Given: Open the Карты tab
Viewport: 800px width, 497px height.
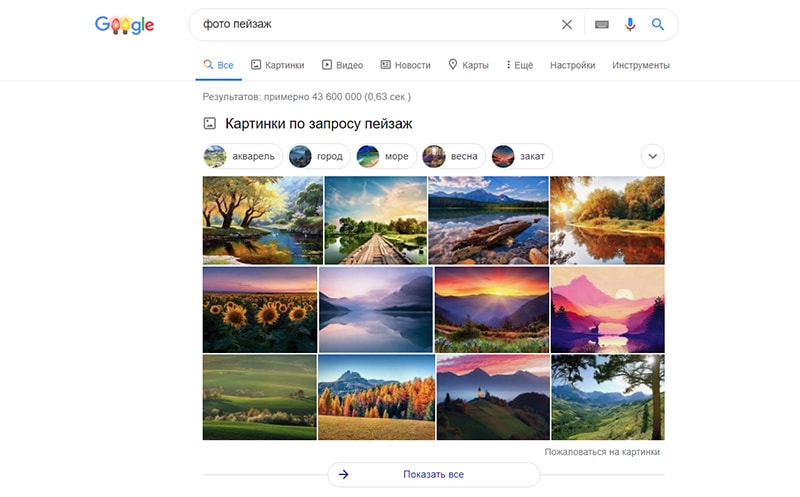Looking at the screenshot, I should click(468, 65).
